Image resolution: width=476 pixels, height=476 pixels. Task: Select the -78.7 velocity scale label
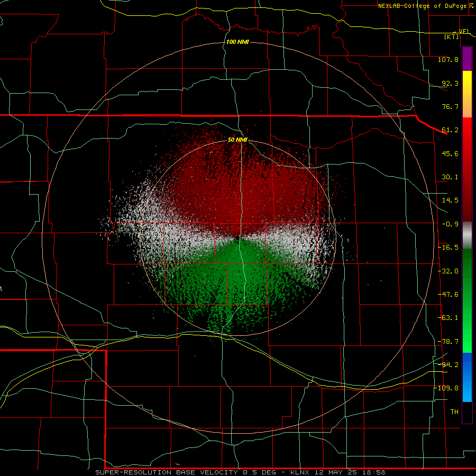448,342
